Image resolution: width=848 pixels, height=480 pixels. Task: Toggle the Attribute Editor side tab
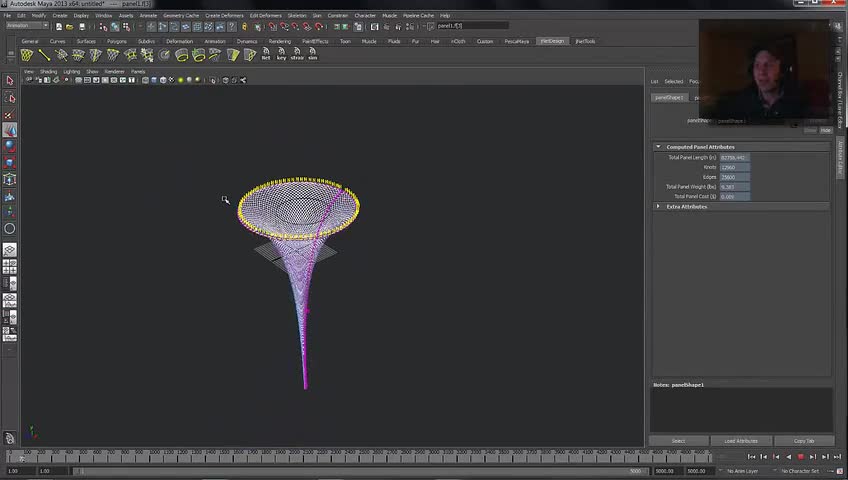click(x=841, y=158)
